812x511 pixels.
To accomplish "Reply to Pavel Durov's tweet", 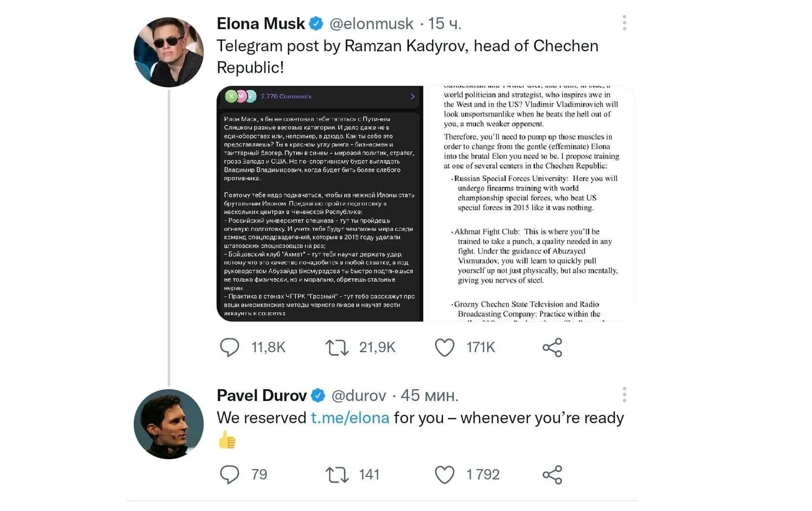I will pyautogui.click(x=229, y=474).
